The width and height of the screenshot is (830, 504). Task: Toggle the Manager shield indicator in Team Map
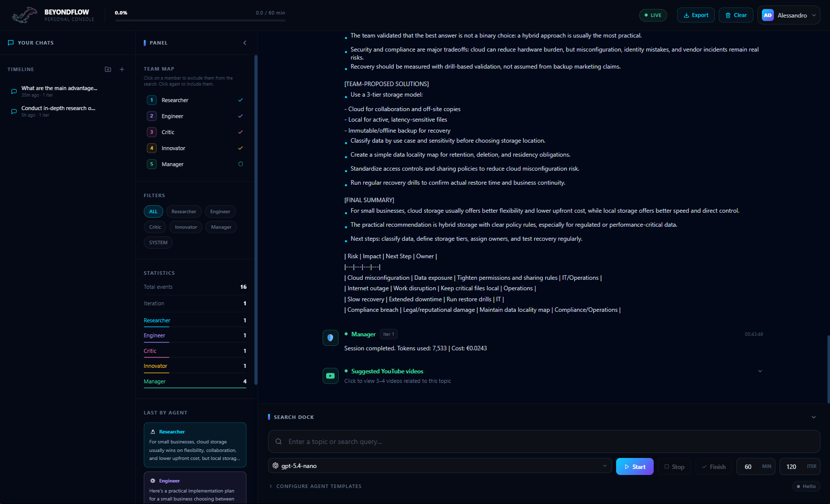[x=240, y=164]
